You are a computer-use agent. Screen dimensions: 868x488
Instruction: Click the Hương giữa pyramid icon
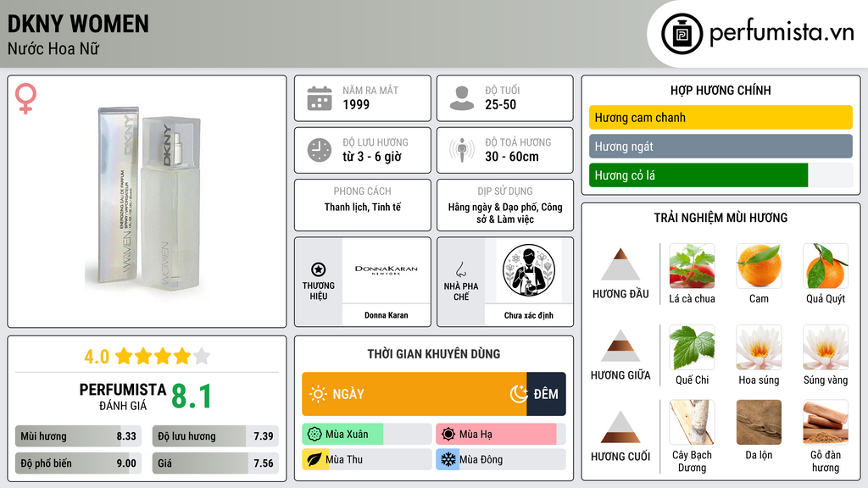click(x=620, y=346)
